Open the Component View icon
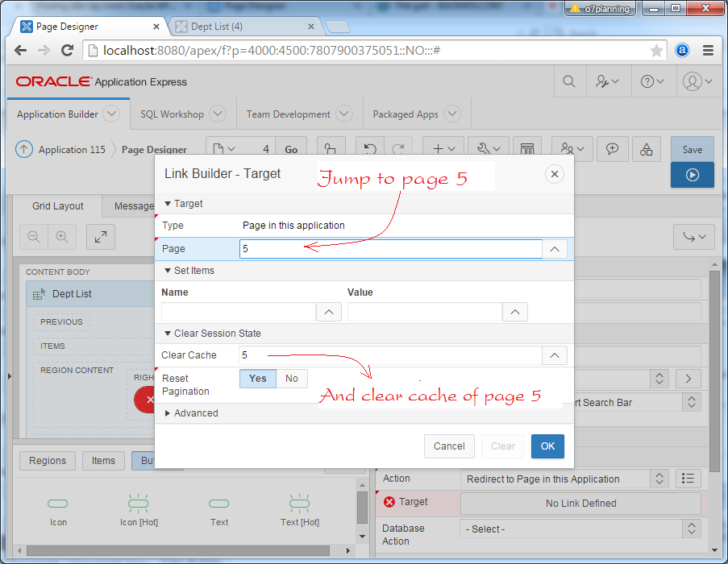Viewport: 728px width, 564px height. coord(527,148)
